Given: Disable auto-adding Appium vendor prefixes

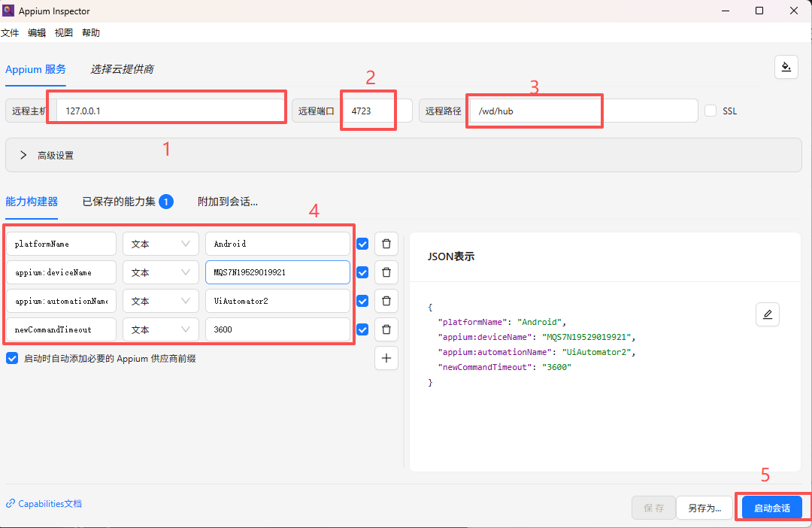Looking at the screenshot, I should (12, 359).
